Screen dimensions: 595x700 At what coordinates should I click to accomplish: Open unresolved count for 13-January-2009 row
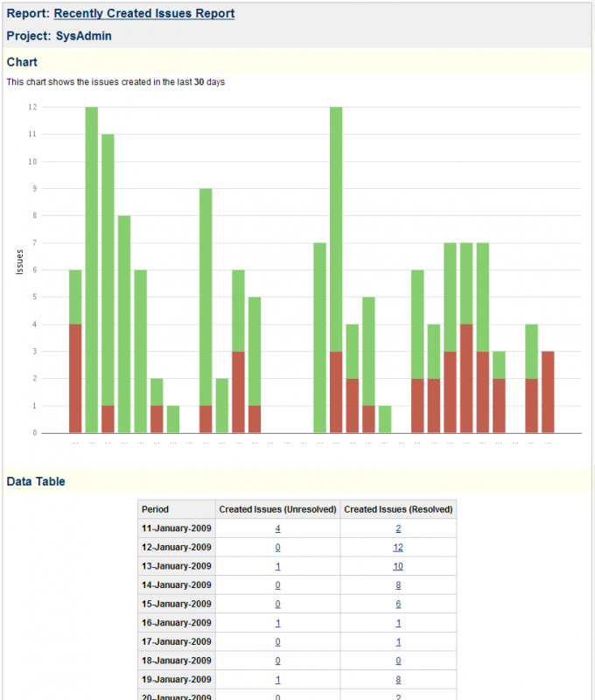(277, 566)
